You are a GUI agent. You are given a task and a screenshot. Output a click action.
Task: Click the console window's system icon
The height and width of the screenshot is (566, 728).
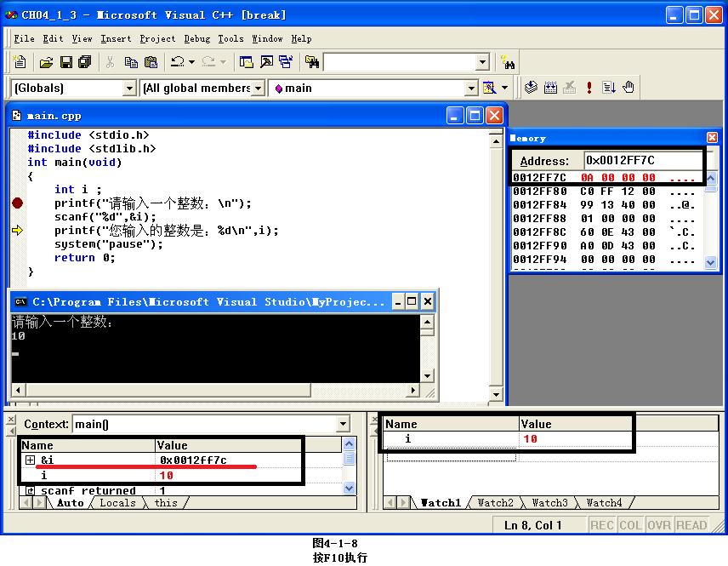(x=20, y=302)
